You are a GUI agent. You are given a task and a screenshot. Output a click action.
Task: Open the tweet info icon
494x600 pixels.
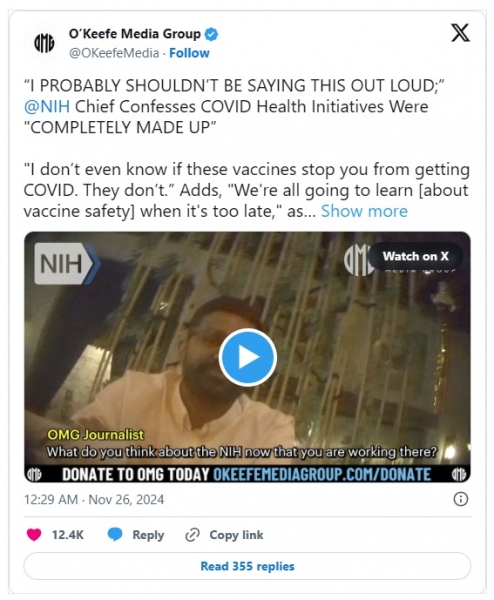pos(461,499)
